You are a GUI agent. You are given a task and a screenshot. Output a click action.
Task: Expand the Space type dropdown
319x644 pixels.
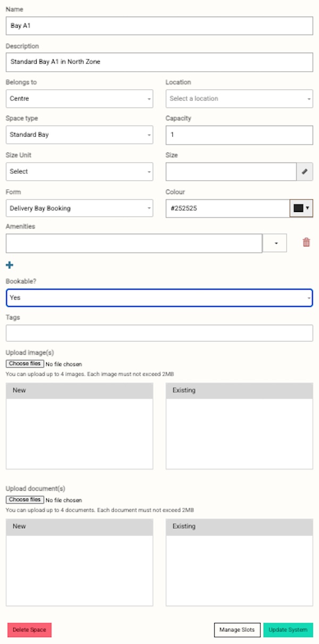point(79,135)
